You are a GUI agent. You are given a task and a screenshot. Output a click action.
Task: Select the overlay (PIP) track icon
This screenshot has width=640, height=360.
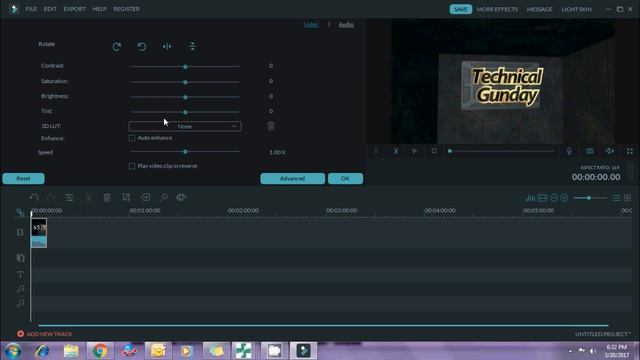pos(20,258)
